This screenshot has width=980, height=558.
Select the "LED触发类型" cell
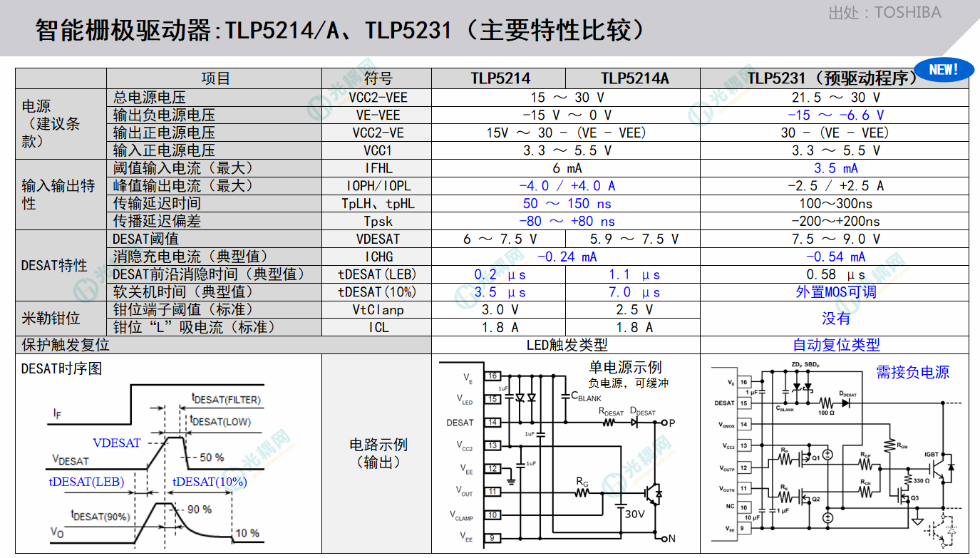pyautogui.click(x=567, y=345)
